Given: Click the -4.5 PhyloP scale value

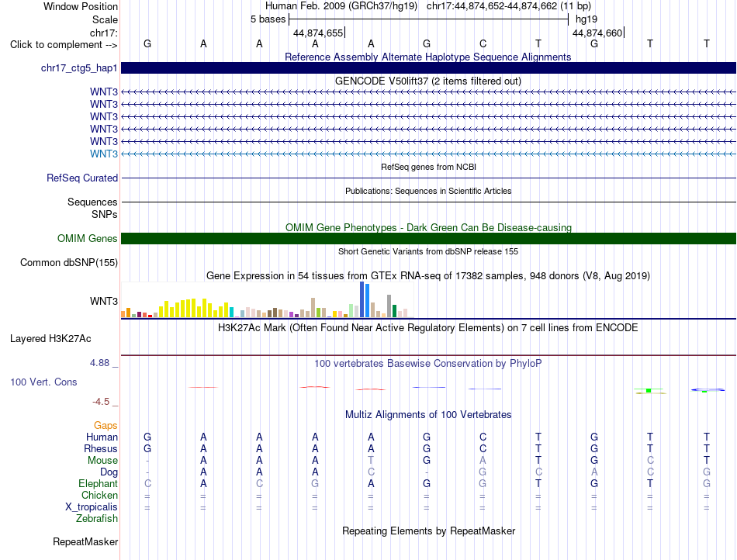Looking at the screenshot, I should click(101, 402).
